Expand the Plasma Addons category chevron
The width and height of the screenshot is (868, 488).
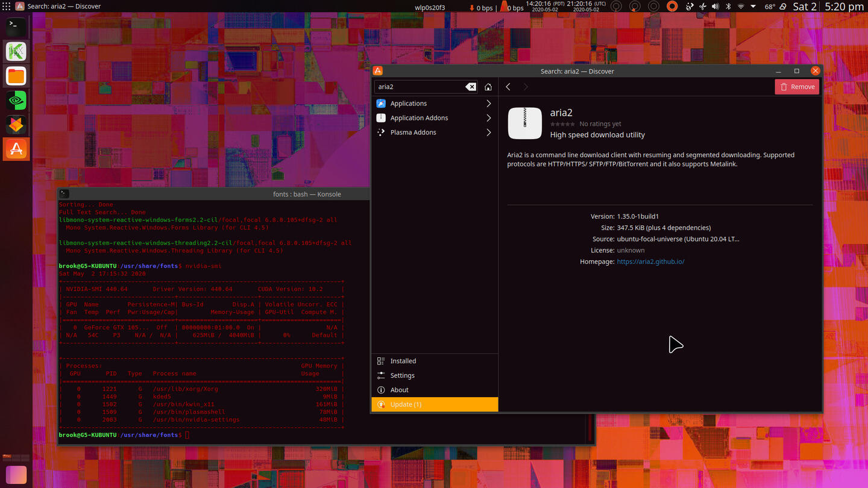tap(488, 133)
